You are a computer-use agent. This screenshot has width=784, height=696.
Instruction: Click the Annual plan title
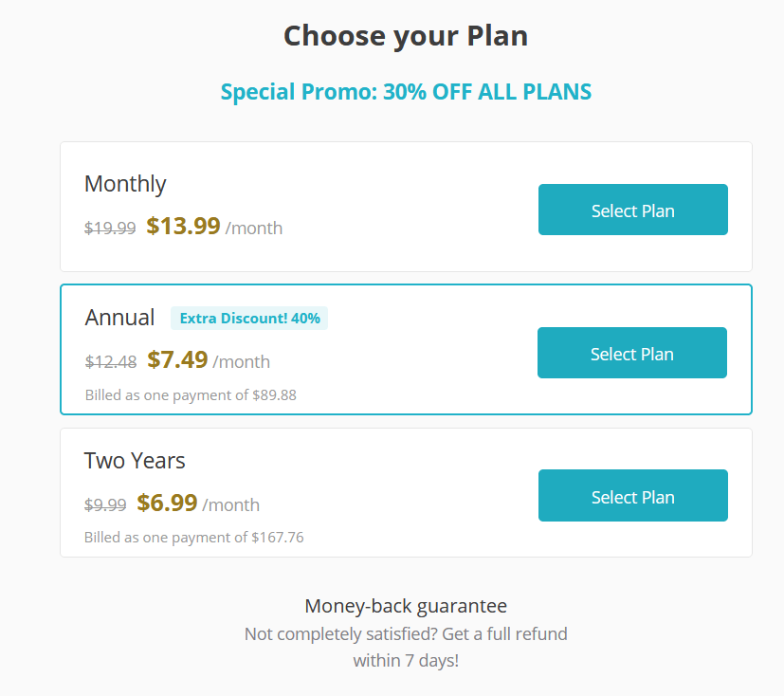(119, 318)
